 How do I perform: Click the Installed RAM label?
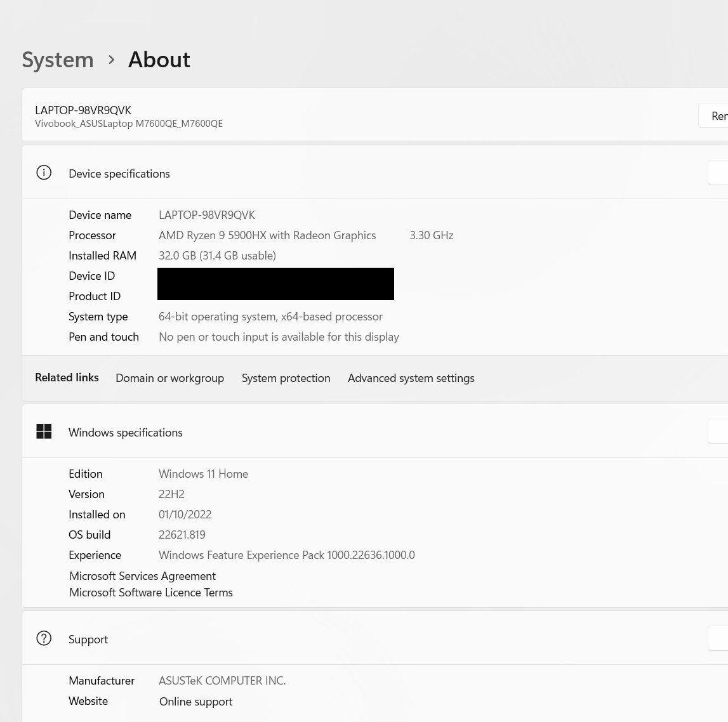pos(103,256)
